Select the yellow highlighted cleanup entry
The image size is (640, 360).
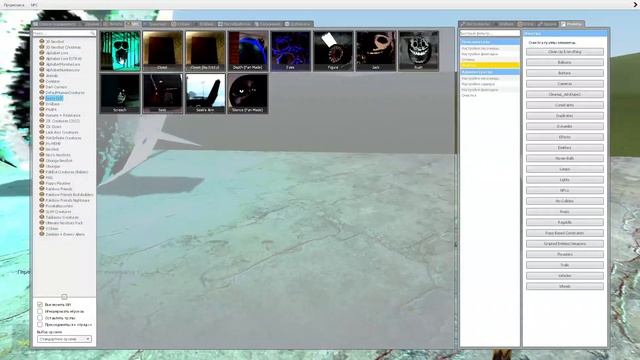pos(490,65)
